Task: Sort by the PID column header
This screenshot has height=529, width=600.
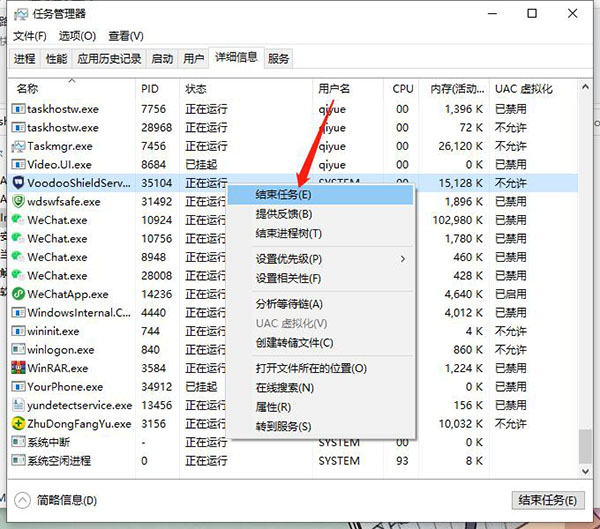Action: pyautogui.click(x=157, y=89)
